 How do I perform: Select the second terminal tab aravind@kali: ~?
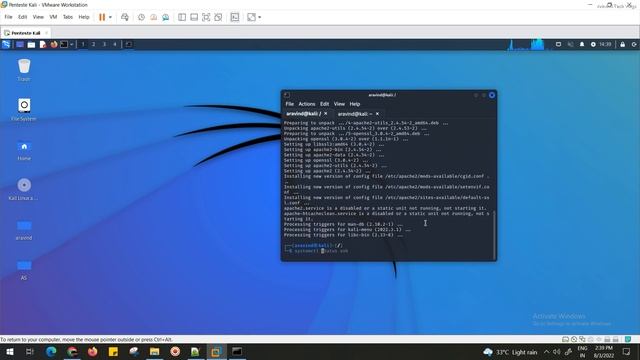358,113
